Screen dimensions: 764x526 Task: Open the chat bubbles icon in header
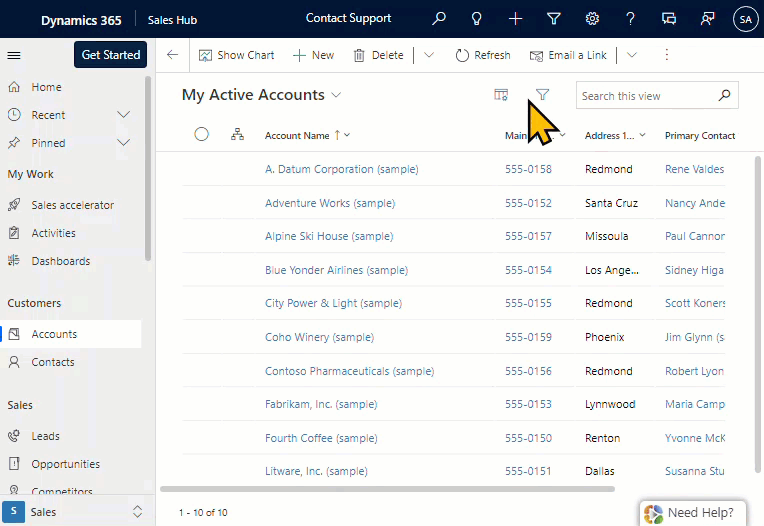click(668, 19)
